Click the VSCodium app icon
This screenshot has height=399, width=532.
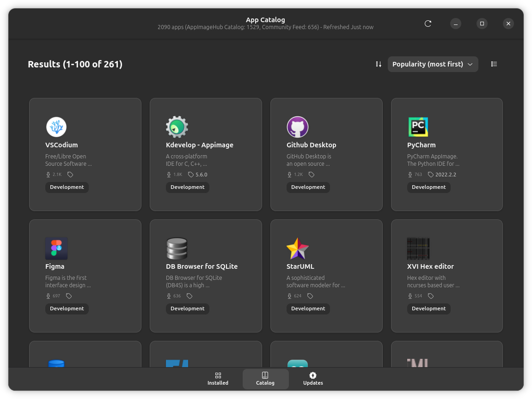[56, 127]
